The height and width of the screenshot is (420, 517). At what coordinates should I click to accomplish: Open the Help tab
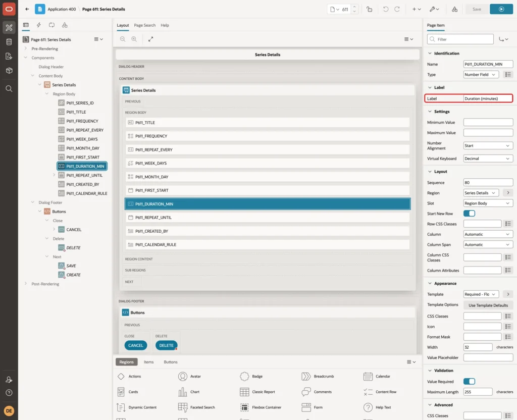point(165,25)
